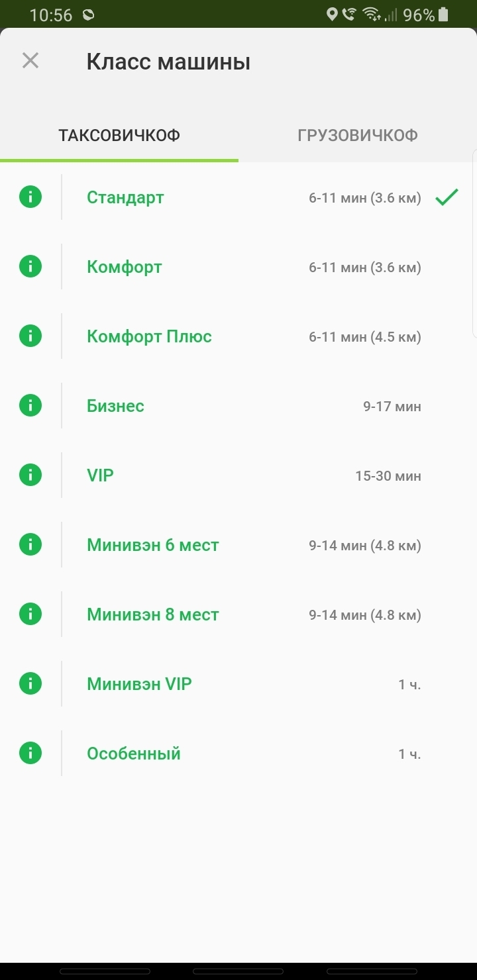Select the Минивэн 6 мест option

(x=152, y=545)
